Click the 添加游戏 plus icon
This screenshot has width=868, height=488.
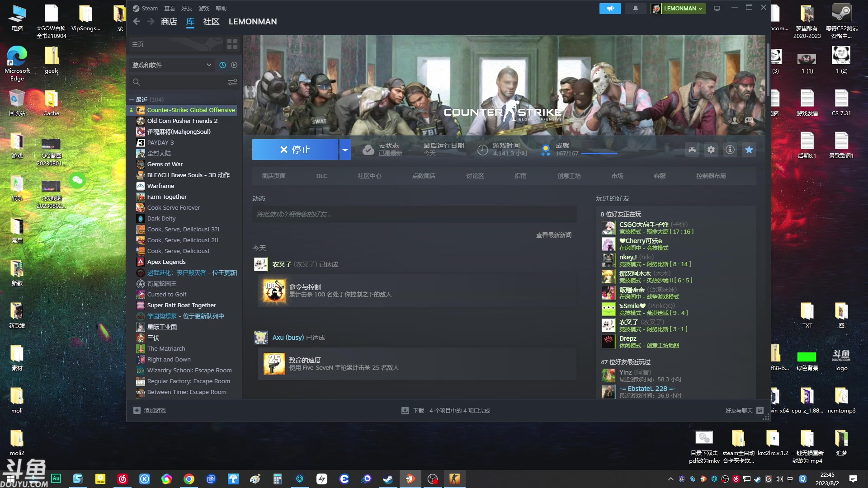[x=137, y=410]
